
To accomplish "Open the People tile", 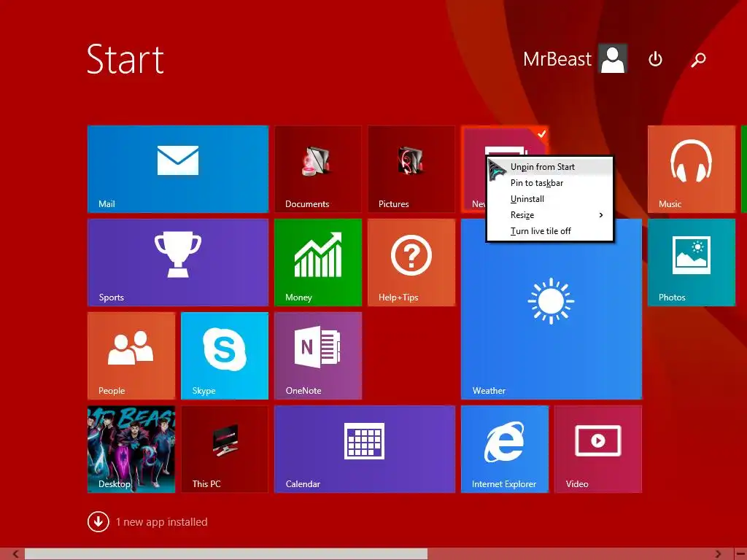I will pyautogui.click(x=131, y=356).
